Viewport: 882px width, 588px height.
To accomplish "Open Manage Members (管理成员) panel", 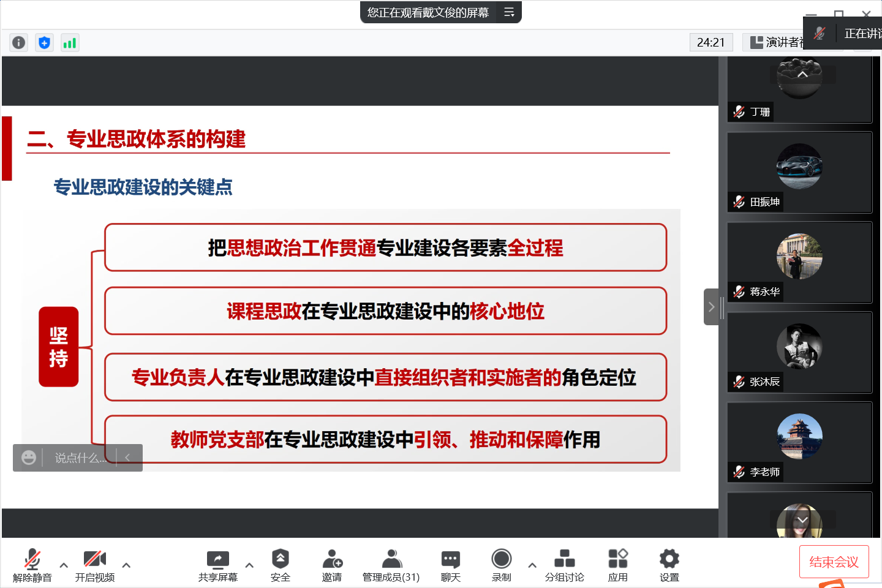I will (391, 565).
